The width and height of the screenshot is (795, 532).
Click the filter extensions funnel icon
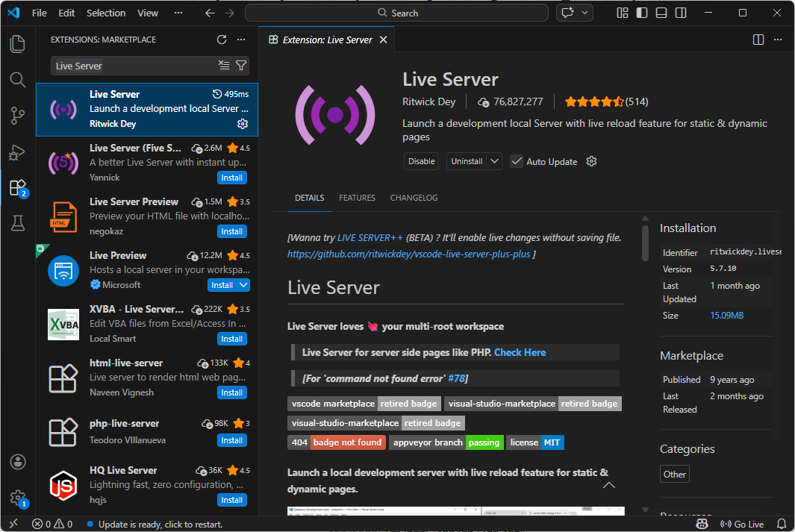click(x=241, y=66)
